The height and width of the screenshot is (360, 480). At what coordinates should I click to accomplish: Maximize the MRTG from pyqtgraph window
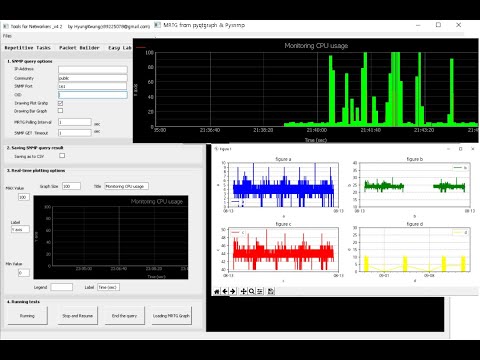438,25
